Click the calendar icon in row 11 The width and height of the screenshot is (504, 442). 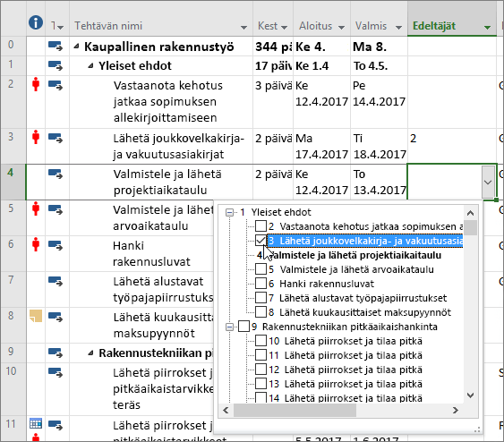[36, 423]
